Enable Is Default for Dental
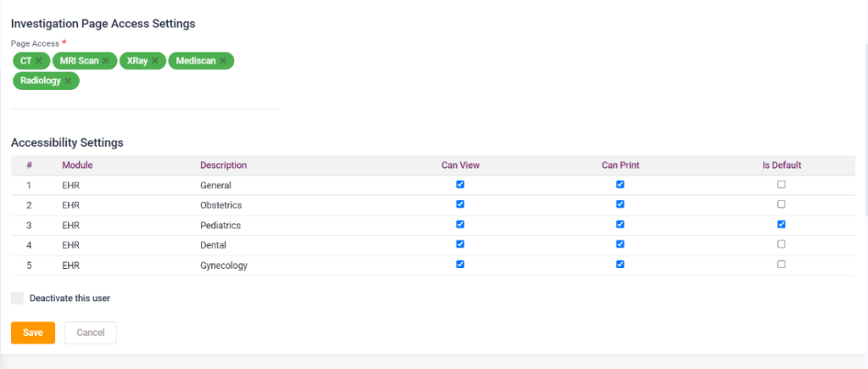Viewport: 868px width, 369px height. click(x=782, y=244)
